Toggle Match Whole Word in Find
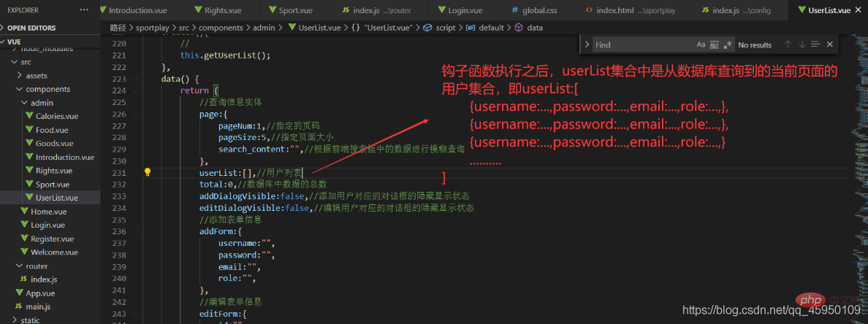Viewport: 868px width, 324px height. pyautogui.click(x=714, y=45)
